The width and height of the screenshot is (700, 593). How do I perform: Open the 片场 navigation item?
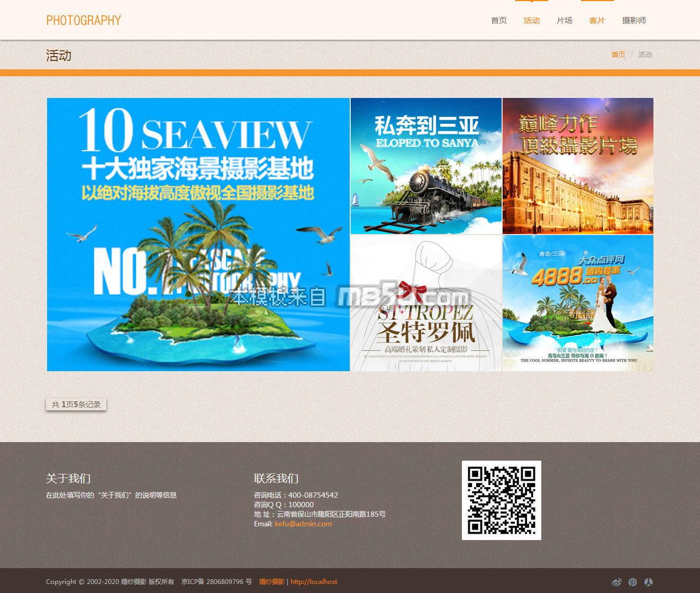pyautogui.click(x=564, y=21)
